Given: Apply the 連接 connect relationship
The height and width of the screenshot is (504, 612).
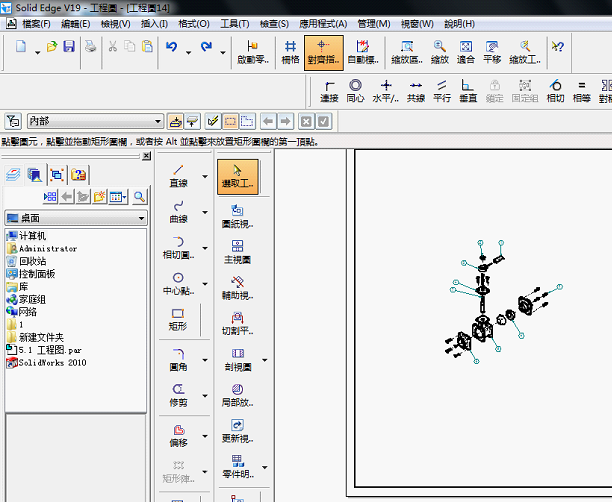Looking at the screenshot, I should 329,91.
